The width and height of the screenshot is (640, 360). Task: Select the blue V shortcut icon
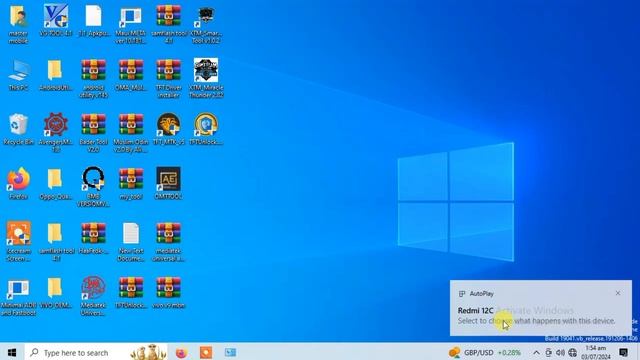[56, 17]
